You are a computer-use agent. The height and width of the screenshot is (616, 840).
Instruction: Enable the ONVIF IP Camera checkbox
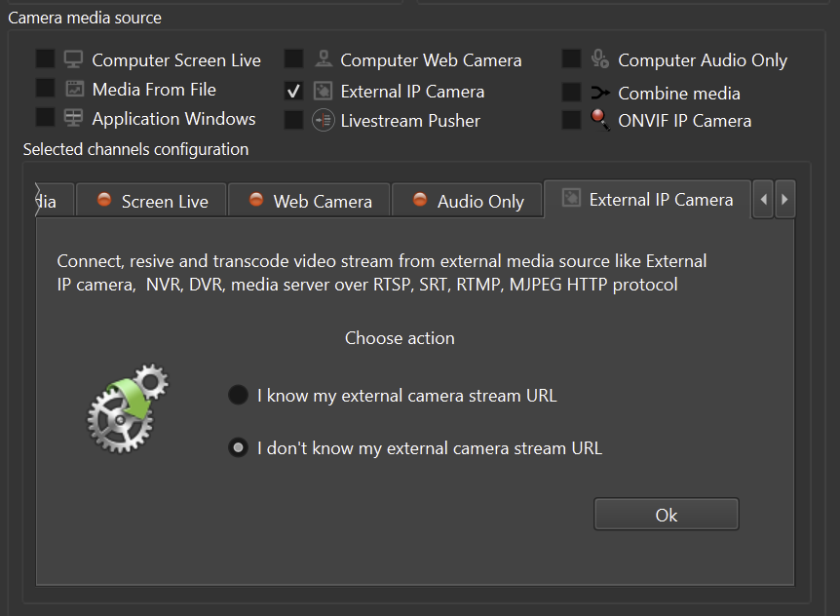[x=572, y=121]
